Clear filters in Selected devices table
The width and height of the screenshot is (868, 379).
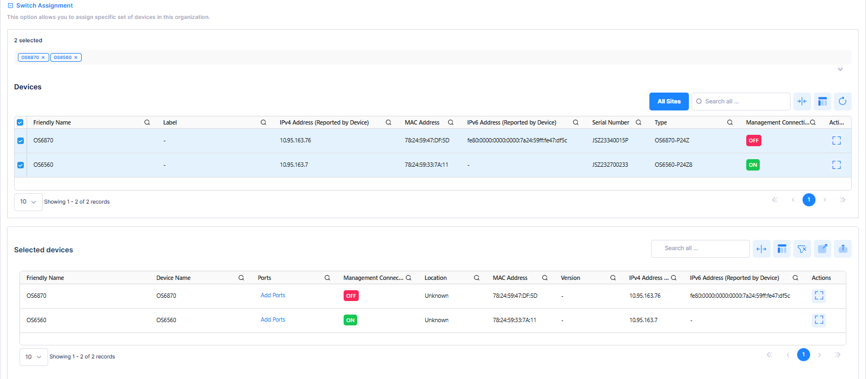(x=802, y=249)
